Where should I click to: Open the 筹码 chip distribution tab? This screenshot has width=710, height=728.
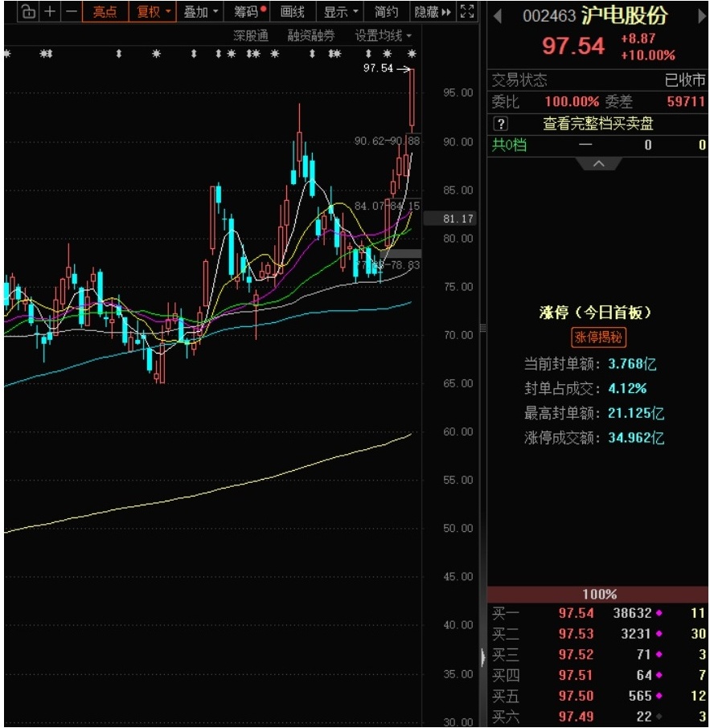click(x=250, y=12)
